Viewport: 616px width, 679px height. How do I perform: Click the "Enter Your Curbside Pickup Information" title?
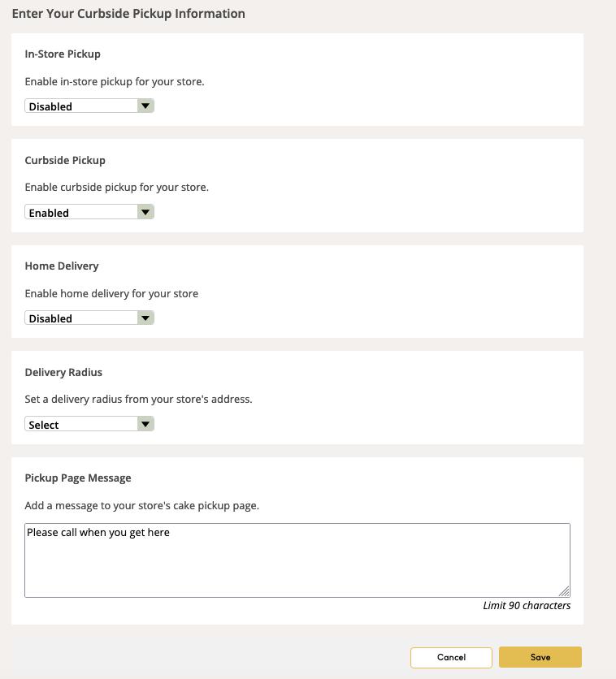click(128, 13)
